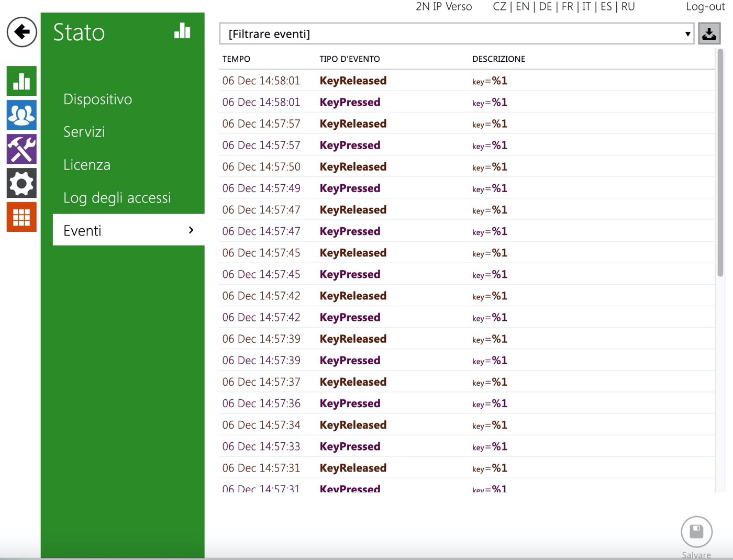Click the TIPO D'EVENTO column header

tap(350, 59)
